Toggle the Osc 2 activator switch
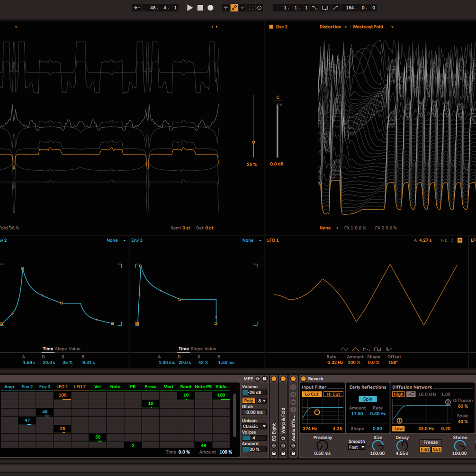 coord(271,27)
